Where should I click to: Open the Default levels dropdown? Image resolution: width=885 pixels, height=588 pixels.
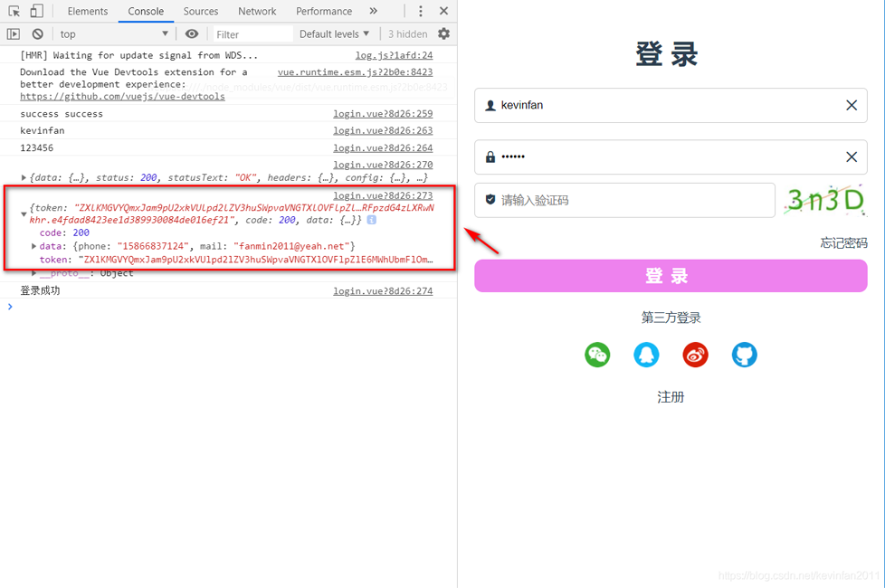[x=334, y=33]
